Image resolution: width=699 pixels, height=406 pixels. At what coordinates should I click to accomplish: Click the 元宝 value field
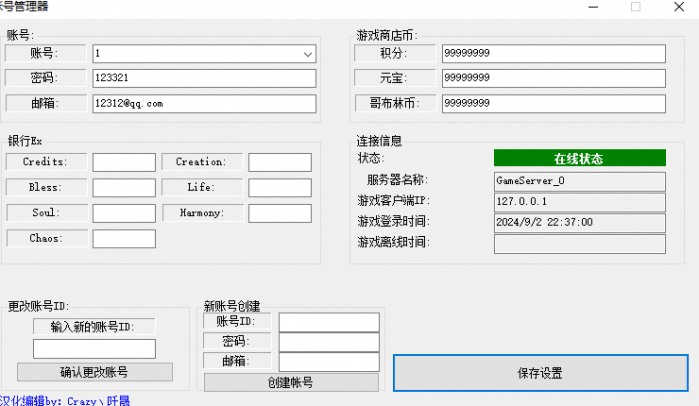[552, 78]
